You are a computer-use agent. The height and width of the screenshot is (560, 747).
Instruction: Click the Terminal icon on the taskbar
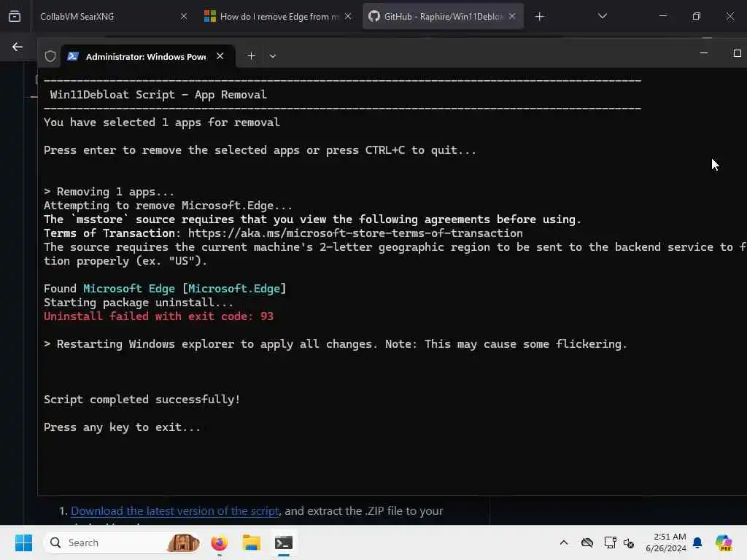click(284, 542)
